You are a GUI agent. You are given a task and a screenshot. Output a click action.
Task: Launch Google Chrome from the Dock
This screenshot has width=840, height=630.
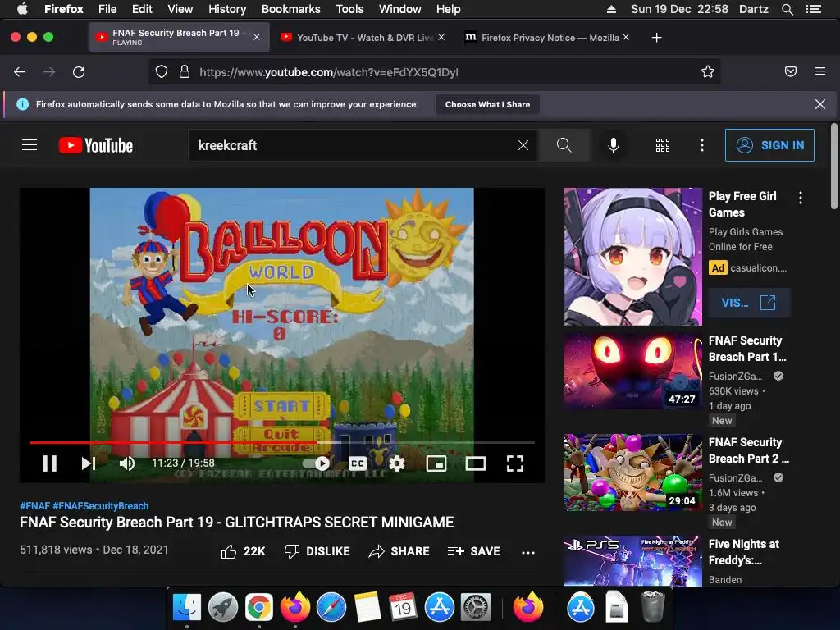pos(258,608)
